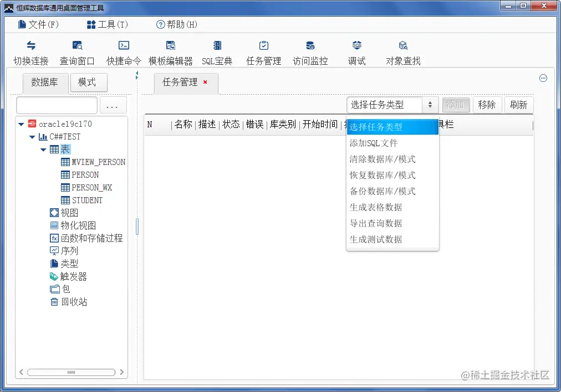Collapse the C##TEST schema node

coord(32,137)
